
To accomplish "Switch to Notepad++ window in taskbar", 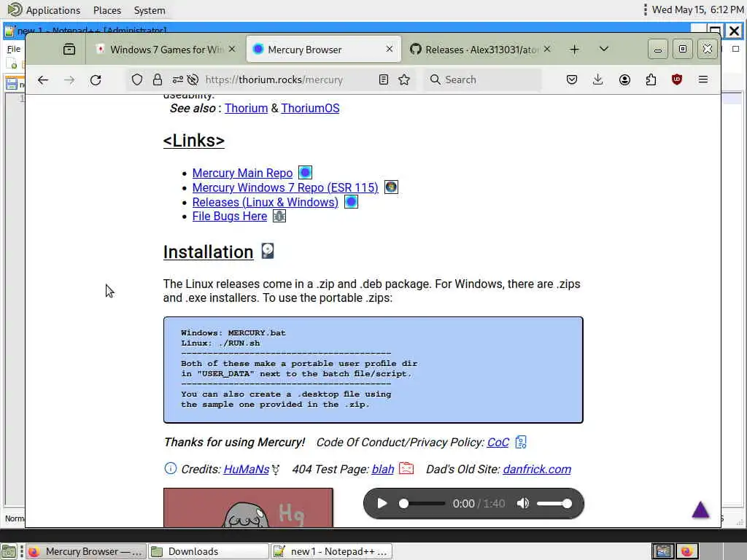I will click(x=332, y=551).
